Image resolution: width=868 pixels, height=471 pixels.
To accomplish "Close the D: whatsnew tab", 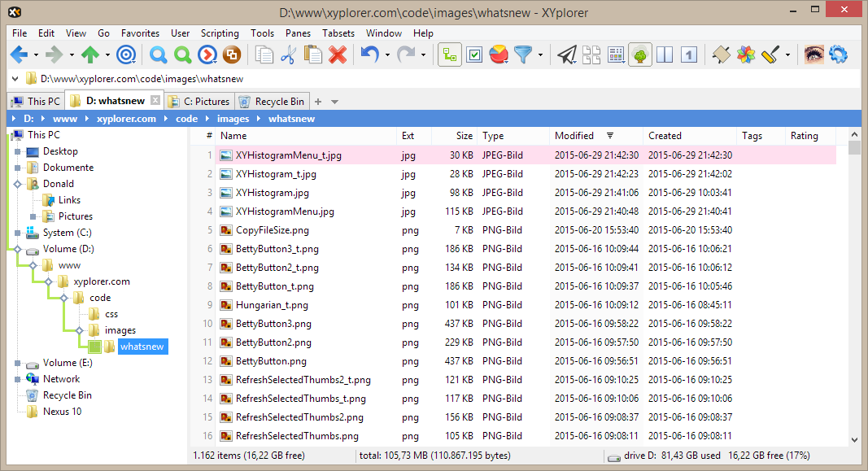I will pos(155,100).
